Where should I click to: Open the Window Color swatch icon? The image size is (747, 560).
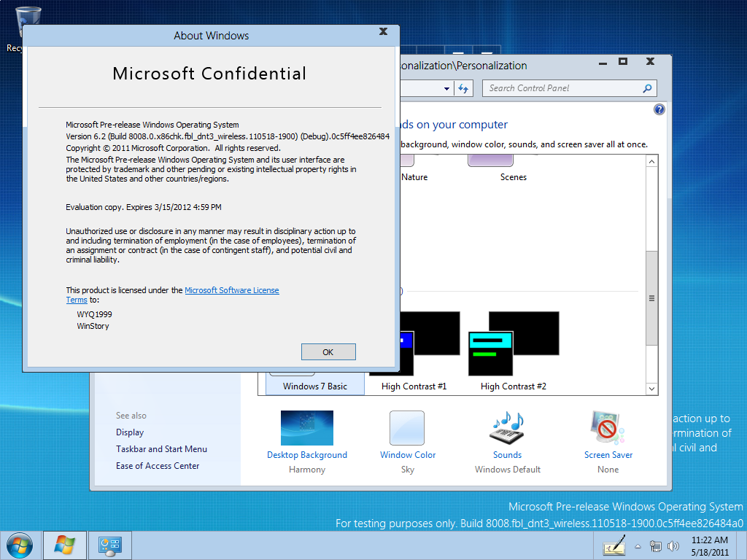(407, 428)
